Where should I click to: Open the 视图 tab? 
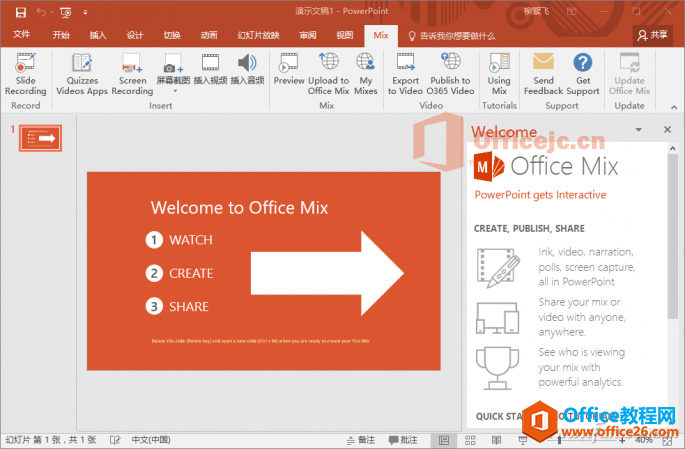pos(345,35)
